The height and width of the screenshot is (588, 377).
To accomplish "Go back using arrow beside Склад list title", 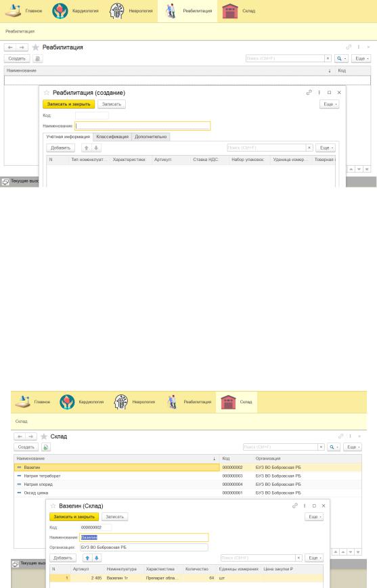I will pos(20,436).
